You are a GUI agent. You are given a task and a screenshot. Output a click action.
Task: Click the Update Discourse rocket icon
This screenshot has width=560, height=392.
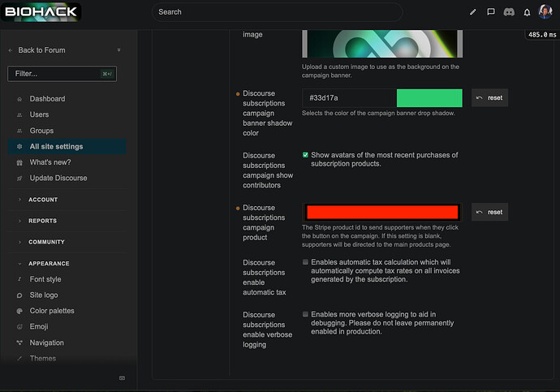pyautogui.click(x=19, y=179)
